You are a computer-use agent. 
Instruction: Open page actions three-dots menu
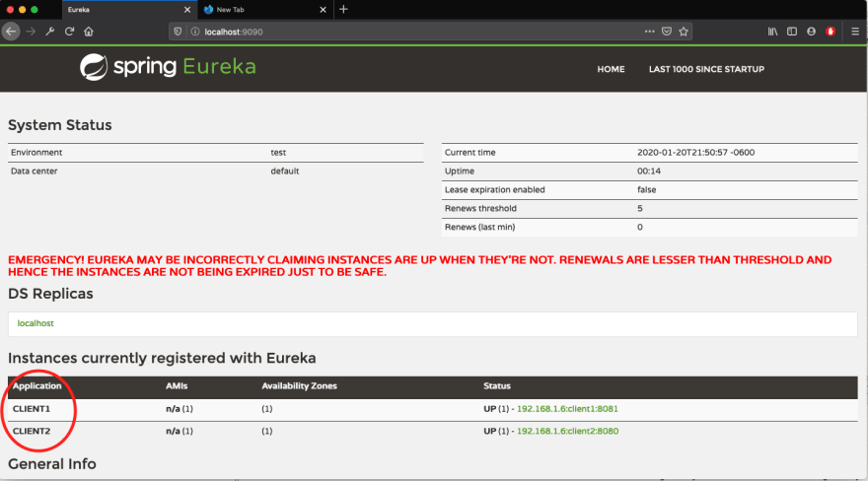(x=649, y=32)
